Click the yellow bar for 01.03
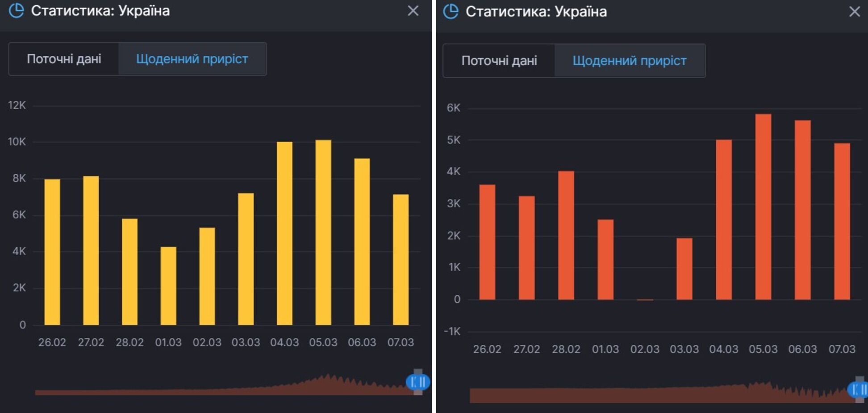This screenshot has width=868, height=413. pyautogui.click(x=168, y=286)
